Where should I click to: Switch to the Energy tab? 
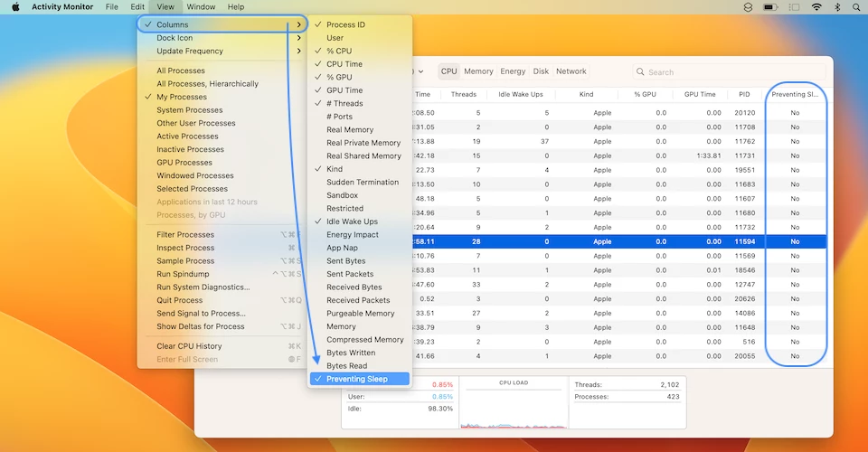513,71
